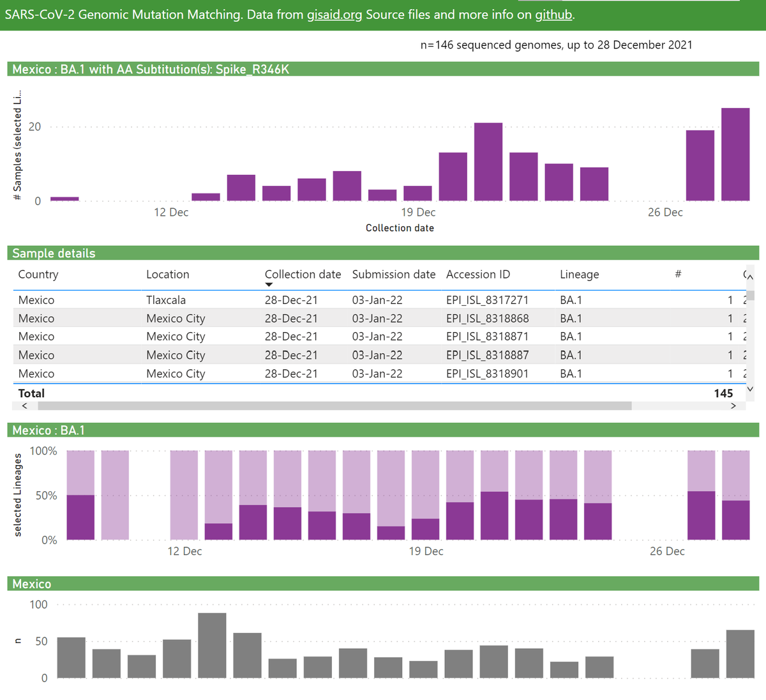Click the Spike_R346K chart title
This screenshot has width=766, height=700.
coord(151,70)
